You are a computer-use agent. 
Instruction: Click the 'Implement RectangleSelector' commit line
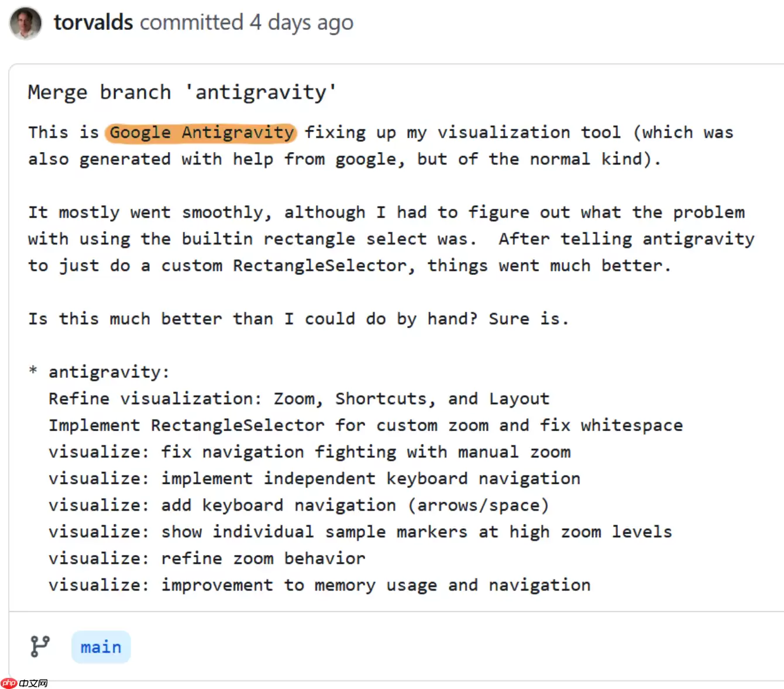point(366,425)
